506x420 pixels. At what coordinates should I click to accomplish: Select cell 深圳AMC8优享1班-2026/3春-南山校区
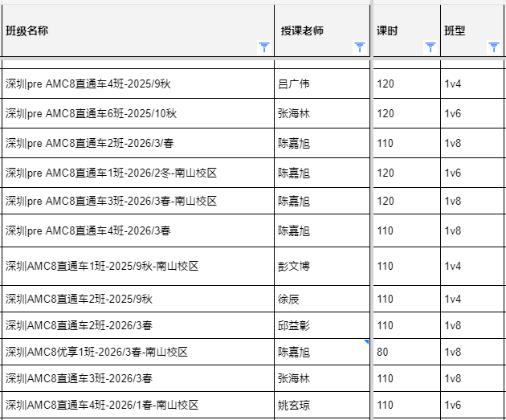(138, 352)
